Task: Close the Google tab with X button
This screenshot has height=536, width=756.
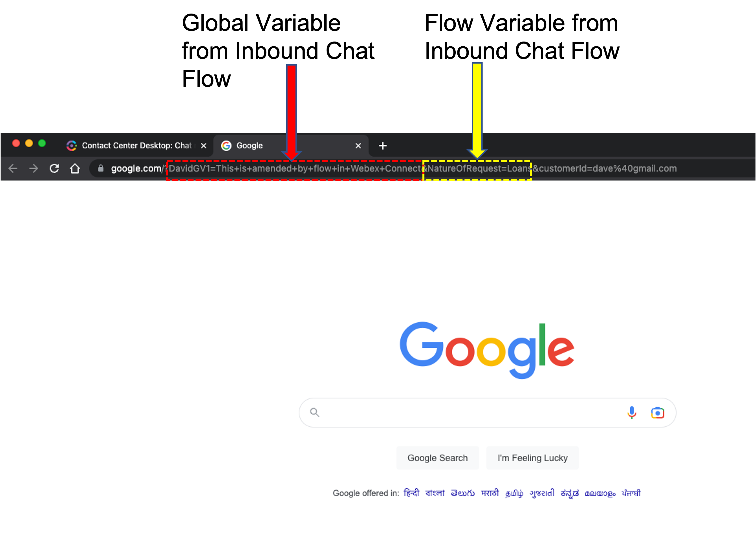Action: coord(358,146)
